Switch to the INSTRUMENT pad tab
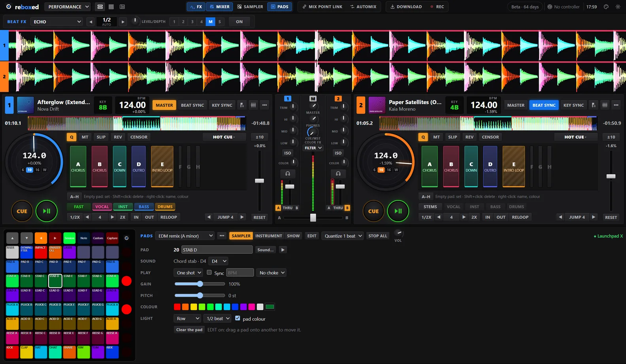The image size is (626, 364). (x=269, y=236)
